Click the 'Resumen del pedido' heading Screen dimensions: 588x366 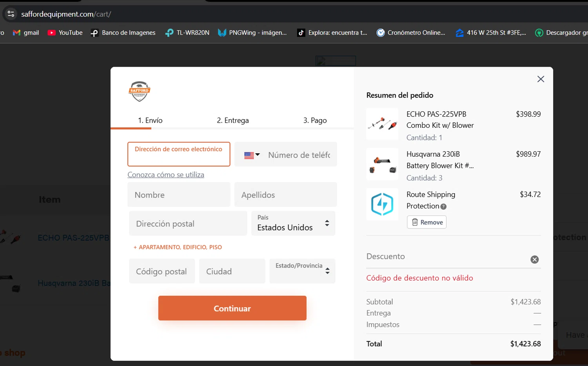[x=400, y=95]
